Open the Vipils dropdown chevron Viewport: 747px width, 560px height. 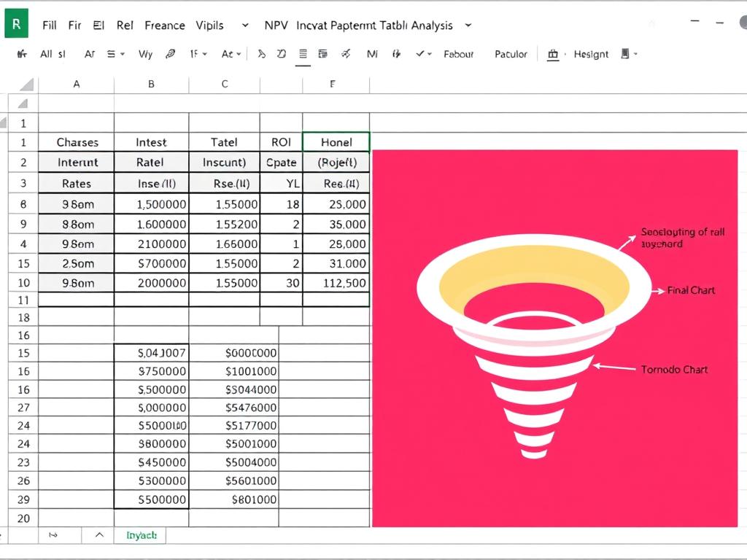tap(244, 25)
